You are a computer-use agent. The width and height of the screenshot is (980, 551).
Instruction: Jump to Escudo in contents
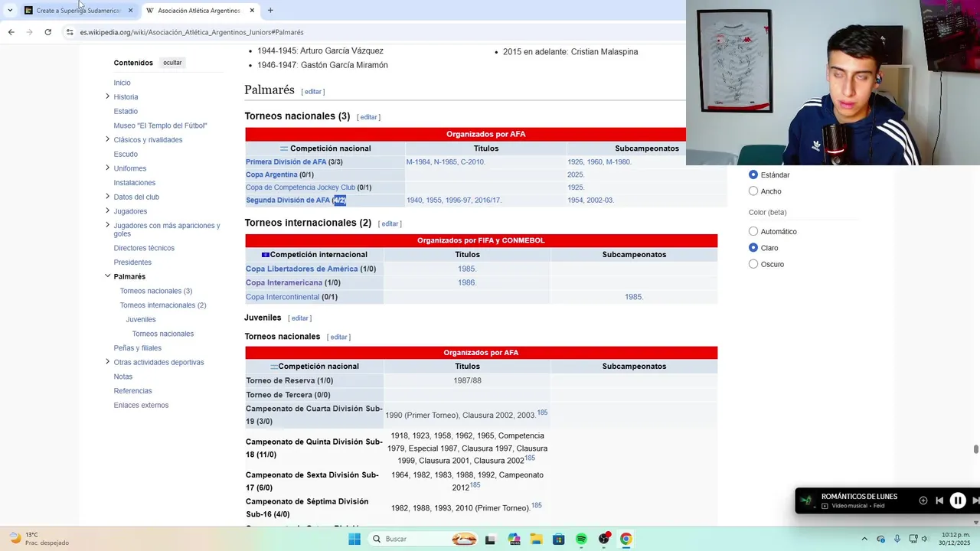(126, 154)
